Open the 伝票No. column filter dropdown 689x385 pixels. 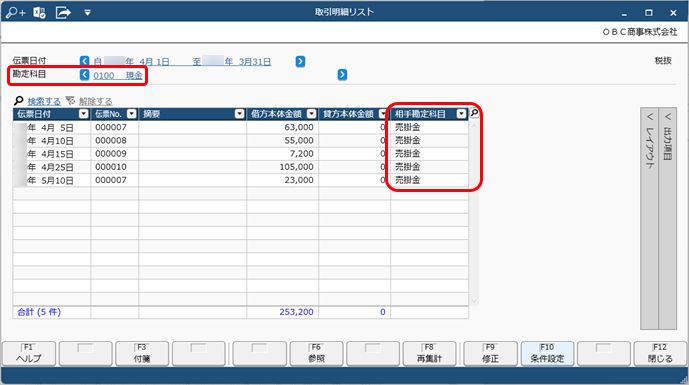(x=131, y=114)
